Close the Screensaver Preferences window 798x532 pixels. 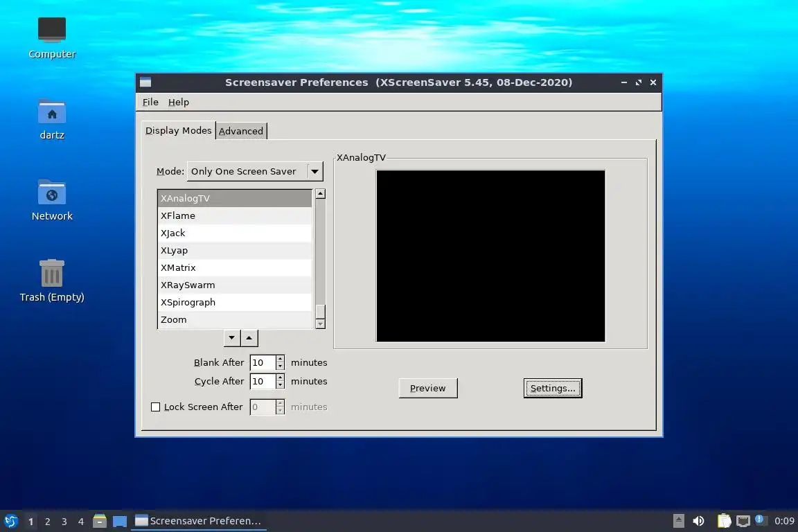coord(653,82)
